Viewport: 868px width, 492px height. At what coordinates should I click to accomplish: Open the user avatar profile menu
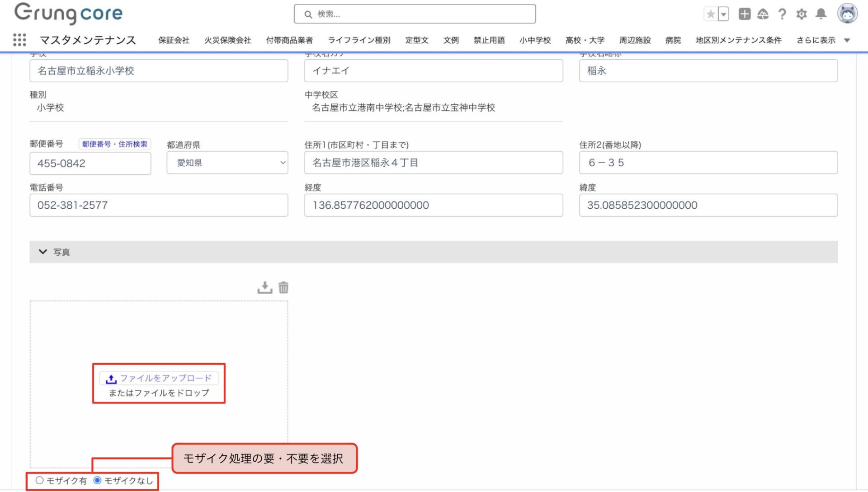coord(847,14)
